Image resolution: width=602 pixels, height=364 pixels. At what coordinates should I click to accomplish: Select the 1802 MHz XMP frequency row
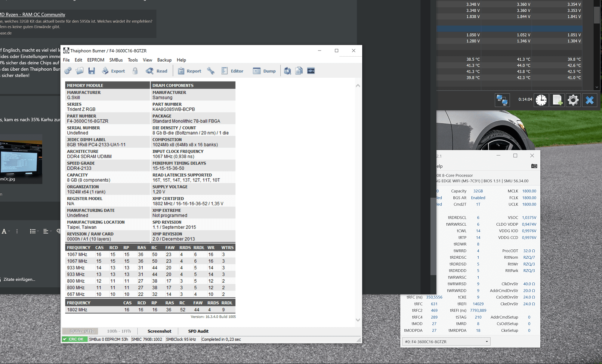[150, 310]
